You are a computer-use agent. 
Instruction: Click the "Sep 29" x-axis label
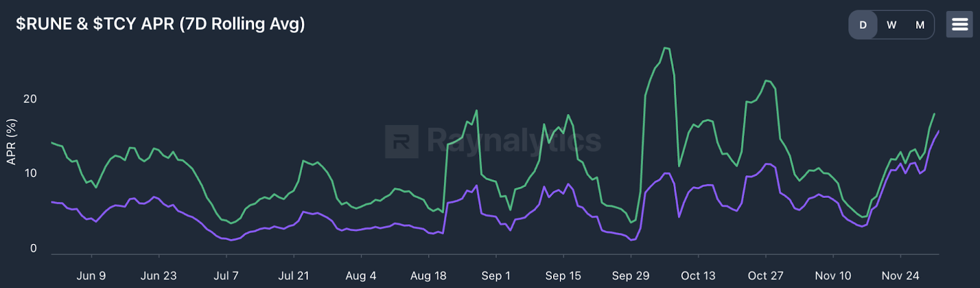630,276
